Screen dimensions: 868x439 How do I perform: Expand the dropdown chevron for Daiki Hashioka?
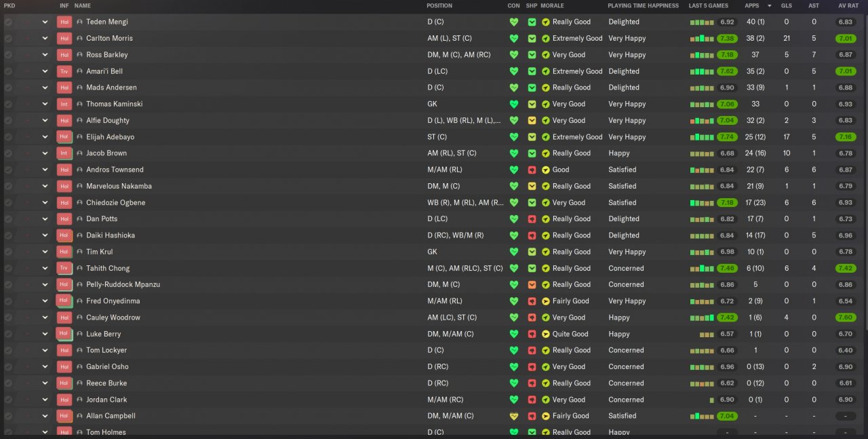click(45, 235)
